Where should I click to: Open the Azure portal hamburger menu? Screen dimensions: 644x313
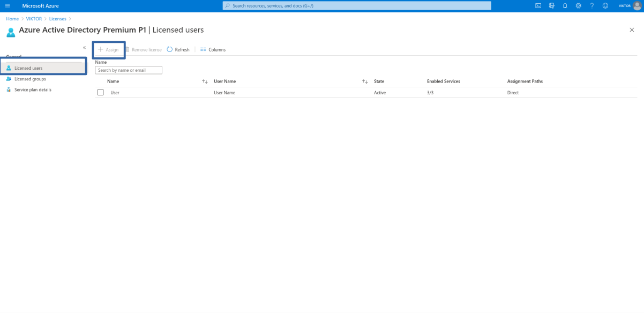(8, 6)
